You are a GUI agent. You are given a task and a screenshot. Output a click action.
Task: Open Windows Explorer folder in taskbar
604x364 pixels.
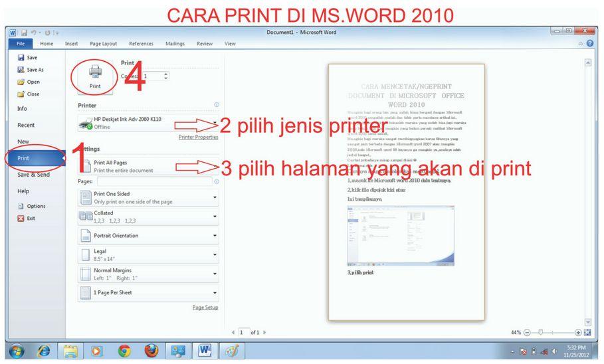click(71, 351)
